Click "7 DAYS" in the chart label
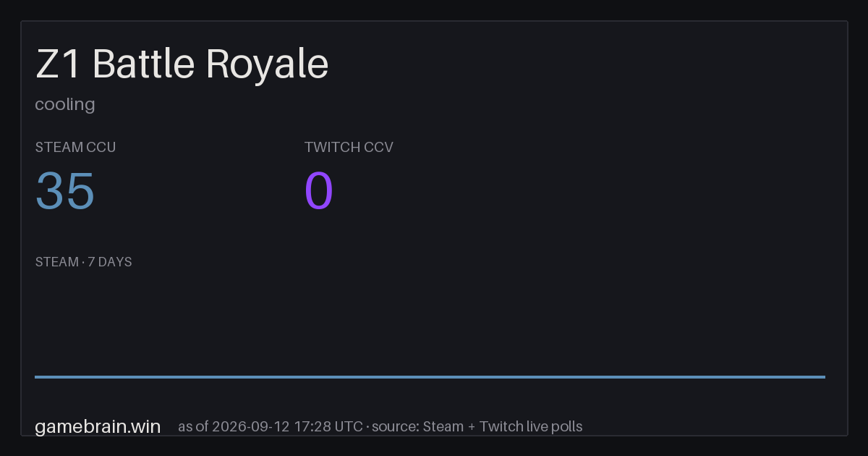Image resolution: width=868 pixels, height=456 pixels. pos(110,262)
